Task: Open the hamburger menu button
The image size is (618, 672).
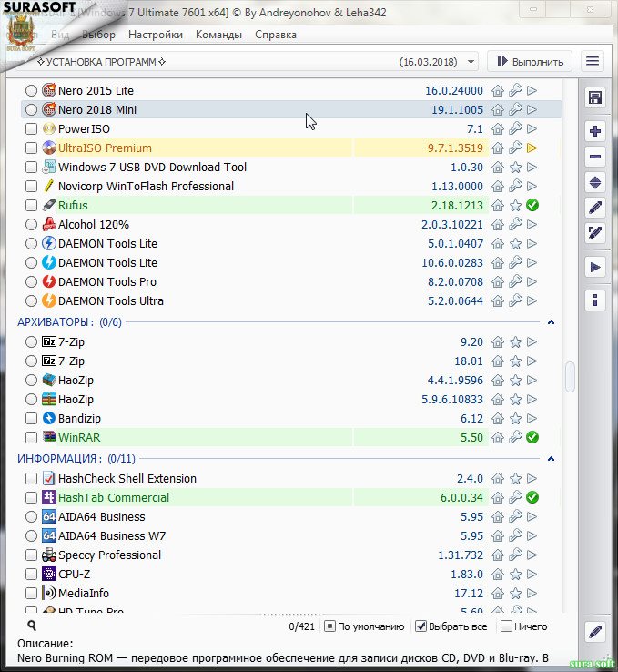Action: 593,61
